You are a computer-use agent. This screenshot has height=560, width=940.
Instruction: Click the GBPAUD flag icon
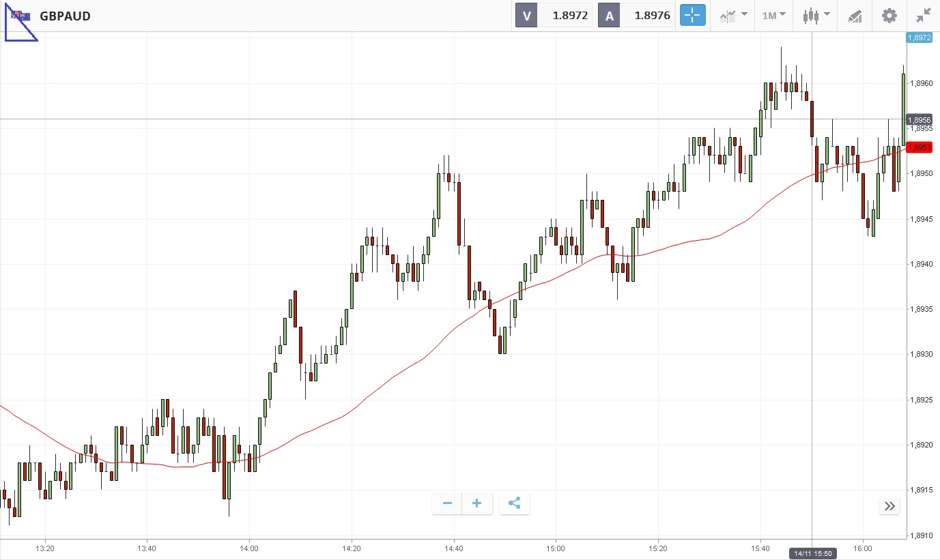point(20,16)
